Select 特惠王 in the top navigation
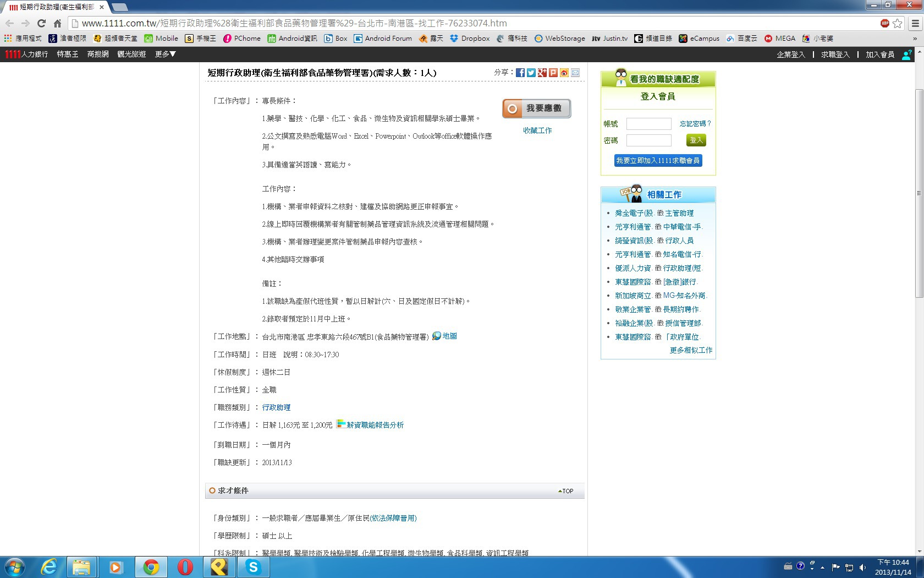The image size is (924, 578). click(68, 54)
